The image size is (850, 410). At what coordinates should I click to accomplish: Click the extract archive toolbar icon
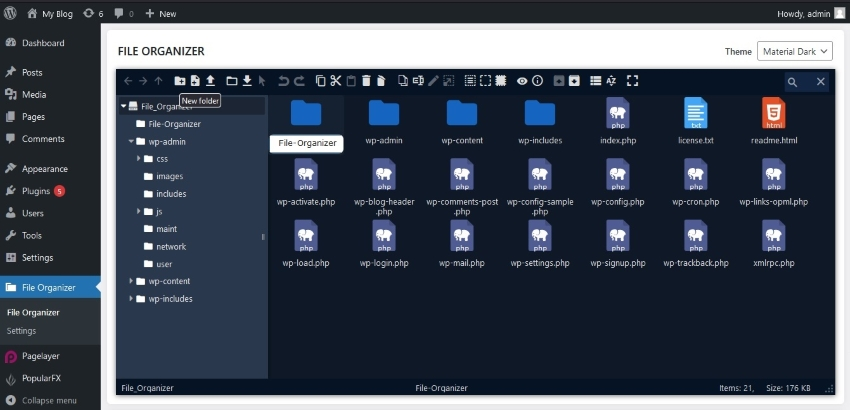pyautogui.click(x=559, y=81)
